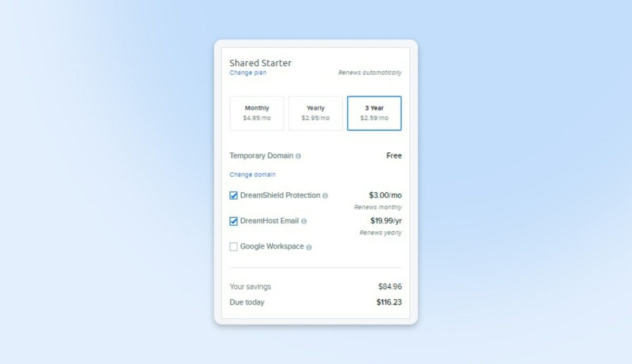Enable the Google Workspace add-on

pyautogui.click(x=233, y=246)
